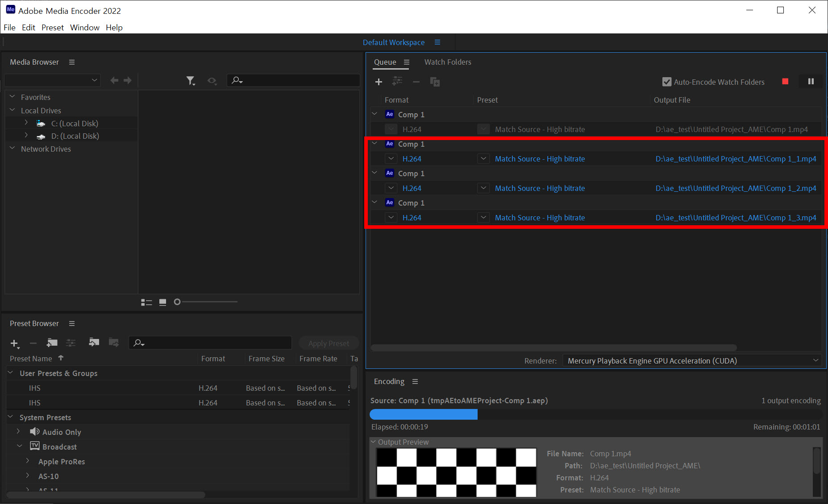Open the File menu
The image size is (828, 504).
[x=9, y=28]
